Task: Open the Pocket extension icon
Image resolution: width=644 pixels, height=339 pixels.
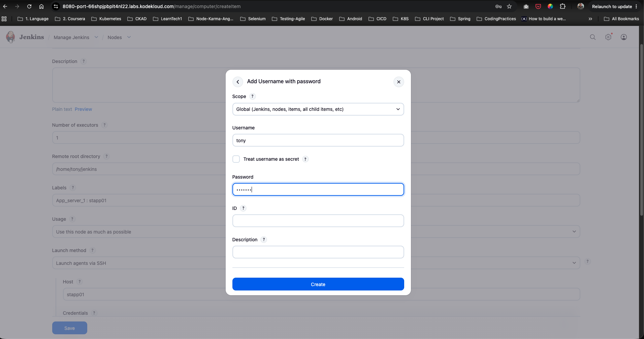Action: pos(538,6)
